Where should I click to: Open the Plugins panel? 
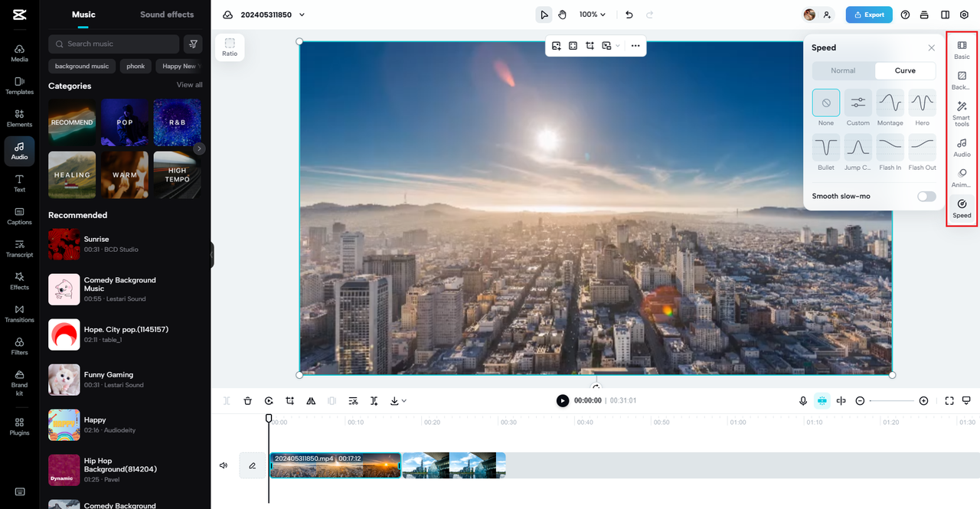(x=19, y=426)
